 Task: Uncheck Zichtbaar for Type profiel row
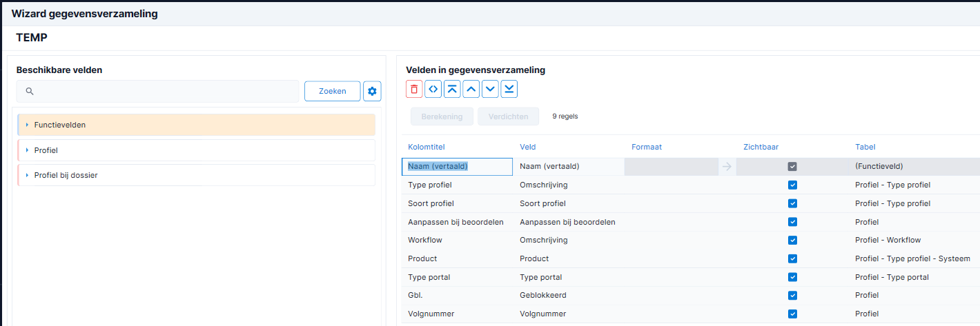(x=792, y=185)
